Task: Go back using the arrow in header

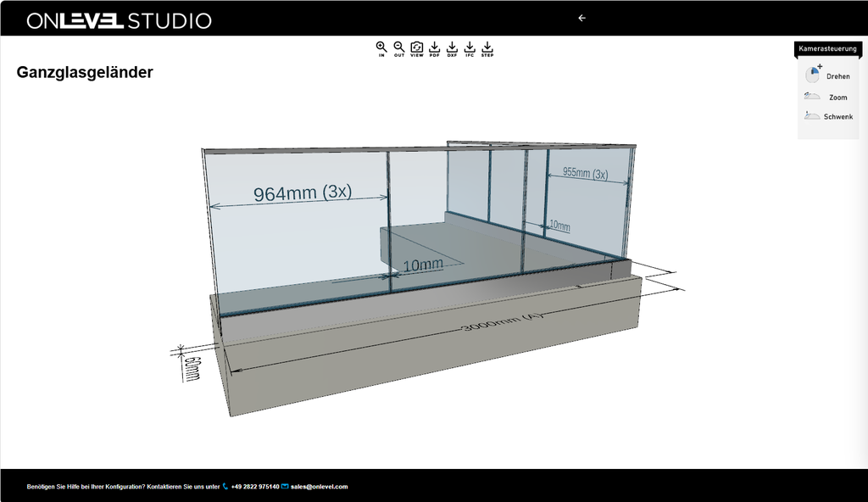Action: pyautogui.click(x=581, y=19)
